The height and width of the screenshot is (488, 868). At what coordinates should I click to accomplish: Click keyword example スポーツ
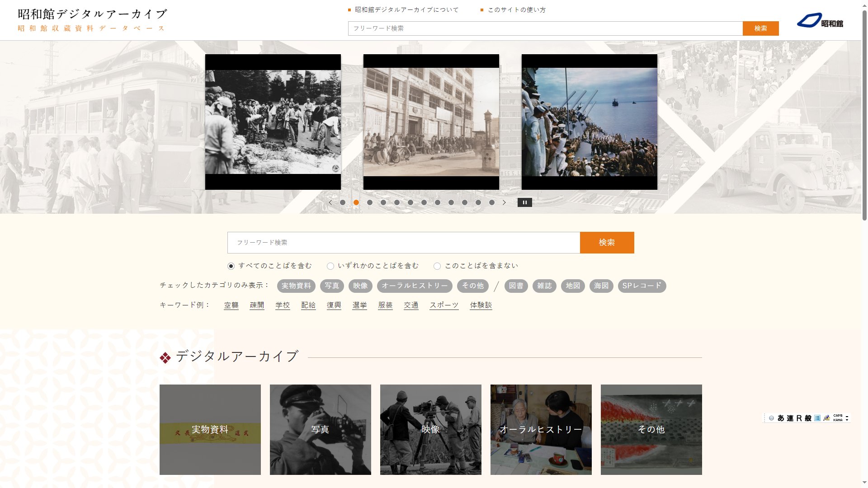(x=444, y=305)
